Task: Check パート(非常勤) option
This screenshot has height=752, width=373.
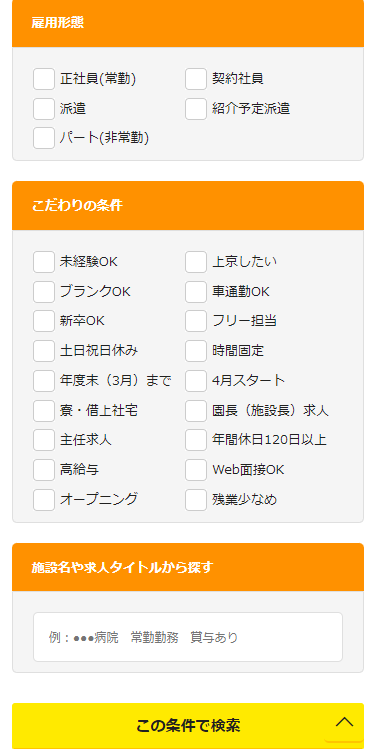Action: (x=44, y=138)
